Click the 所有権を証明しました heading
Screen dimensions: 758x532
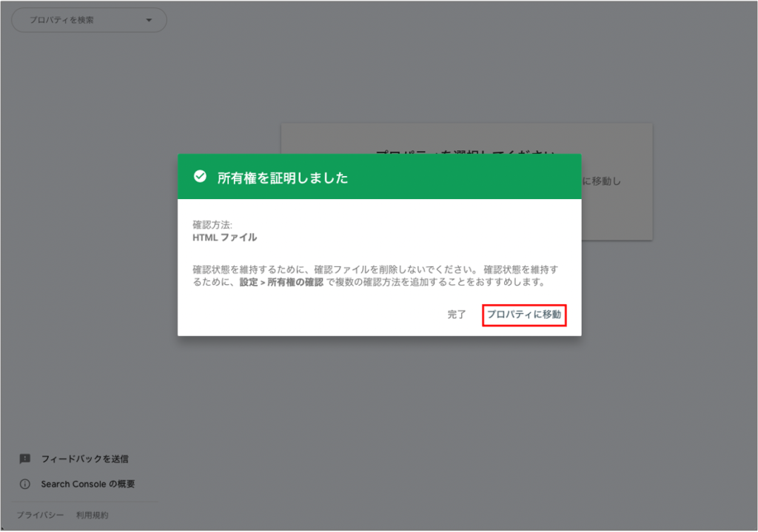(283, 178)
